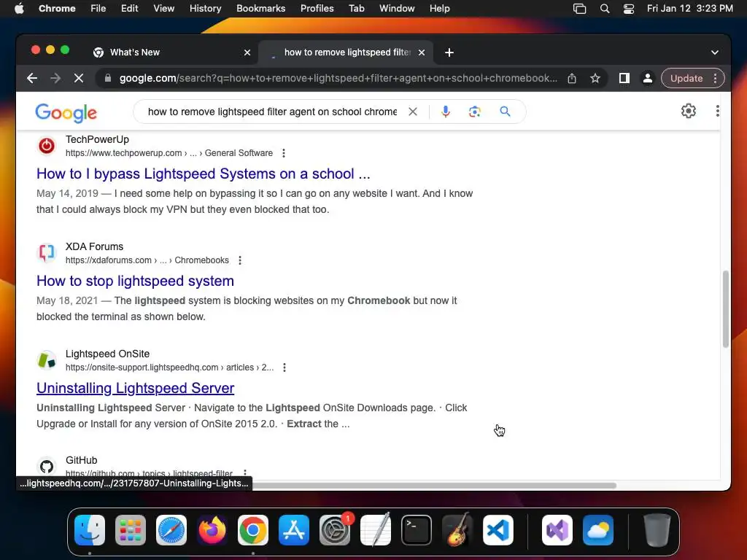The width and height of the screenshot is (747, 560).
Task: Open Uninstalling Lightspeed Server link
Action: tap(135, 388)
